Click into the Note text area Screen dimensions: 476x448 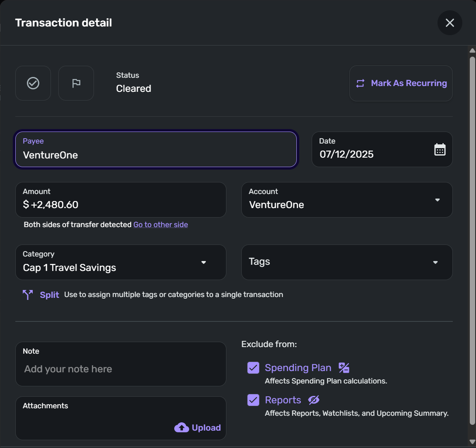click(121, 369)
